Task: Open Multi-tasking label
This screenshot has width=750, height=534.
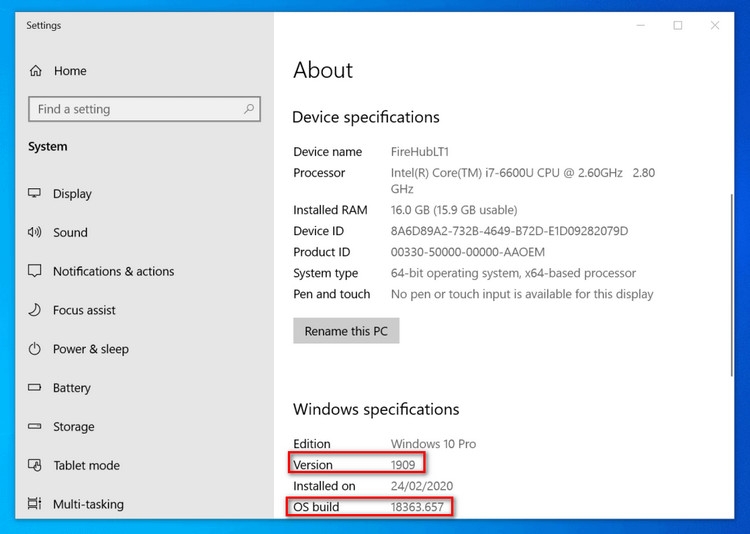Action: point(88,504)
